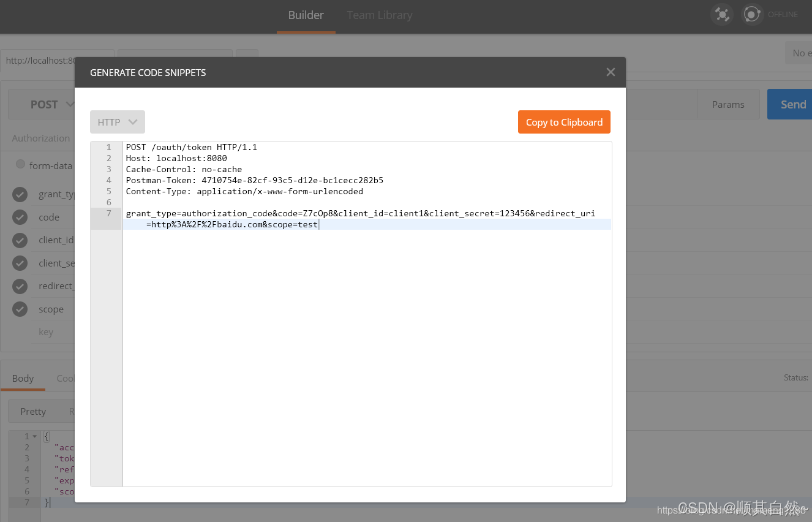Uncheck the scope parameter

coord(19,309)
